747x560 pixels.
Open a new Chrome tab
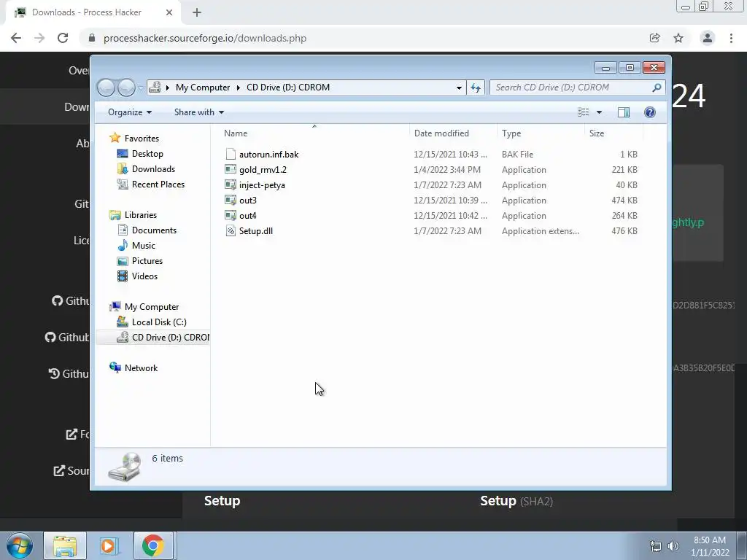pos(197,12)
